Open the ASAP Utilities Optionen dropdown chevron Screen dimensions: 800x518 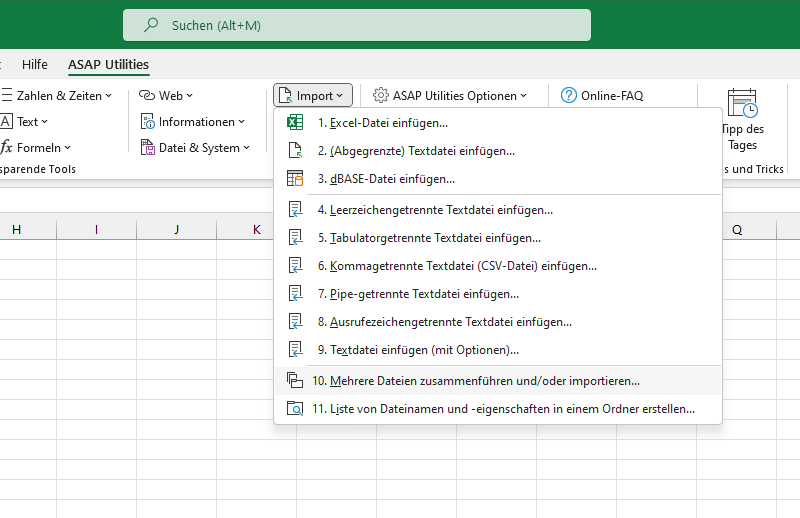click(523, 95)
